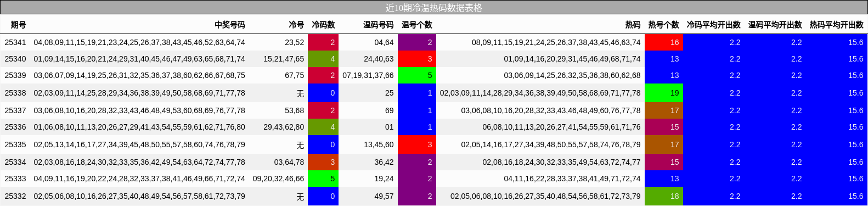Image resolution: width=868 pixels, height=206 pixels.
Task: Click the 温码平均开出数 column header
Action: click(x=775, y=25)
